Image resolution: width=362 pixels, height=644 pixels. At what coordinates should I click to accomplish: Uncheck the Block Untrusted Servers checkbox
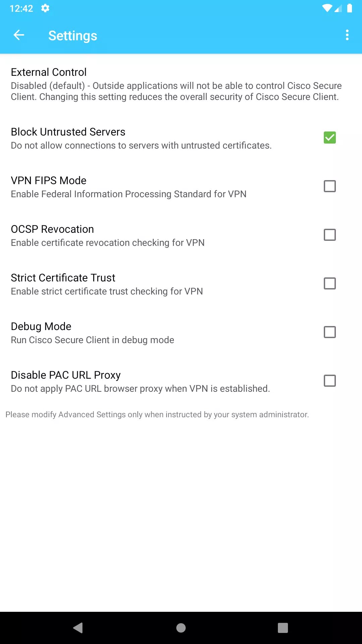(329, 138)
